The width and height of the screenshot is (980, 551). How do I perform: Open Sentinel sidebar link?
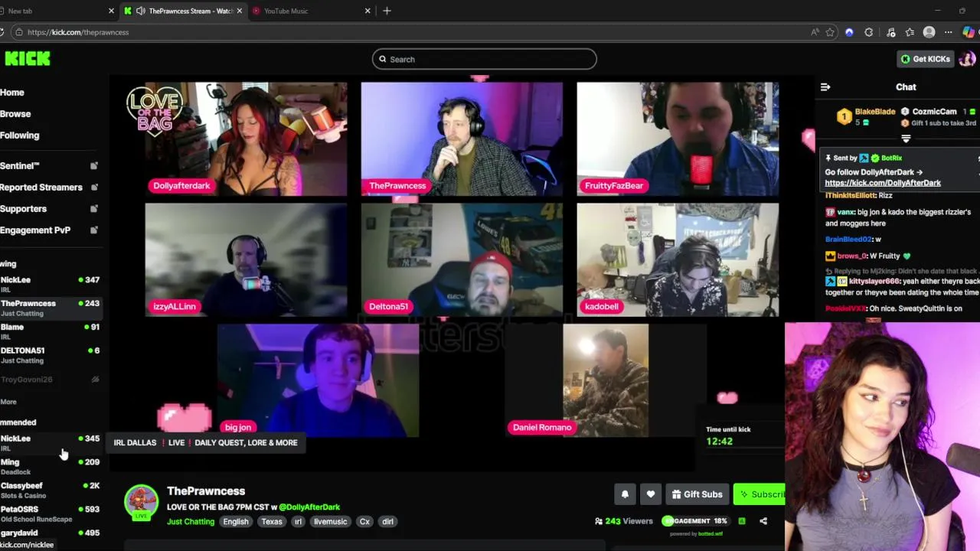click(x=20, y=166)
